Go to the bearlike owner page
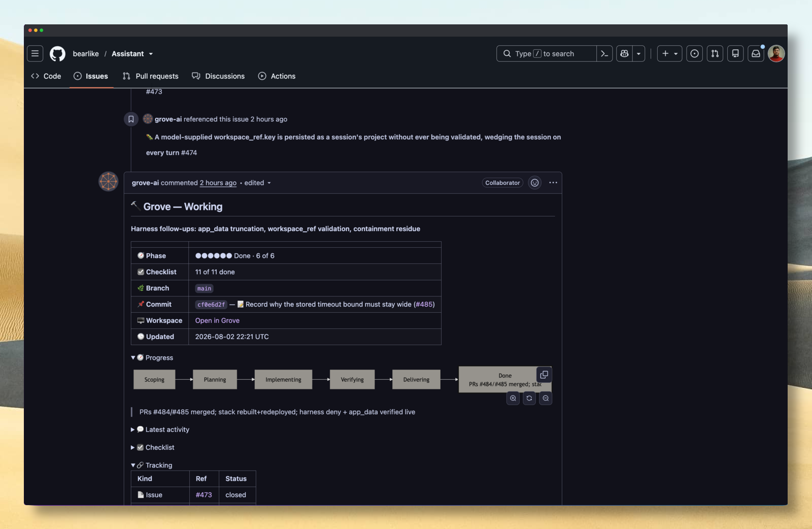Image resolution: width=812 pixels, height=529 pixels. pos(86,54)
